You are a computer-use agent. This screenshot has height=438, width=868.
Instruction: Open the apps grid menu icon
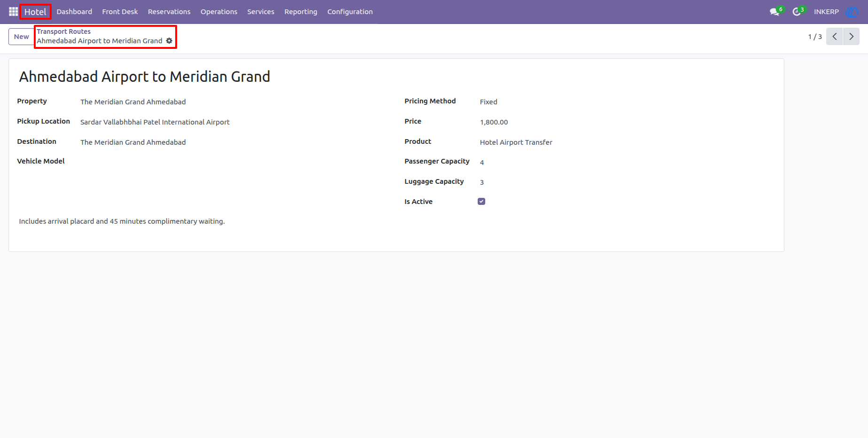pos(13,12)
